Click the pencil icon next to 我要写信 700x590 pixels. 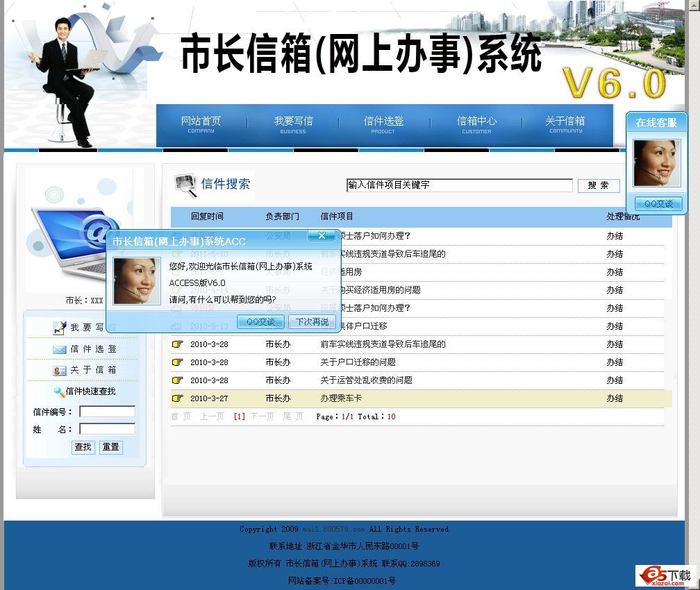tap(60, 328)
